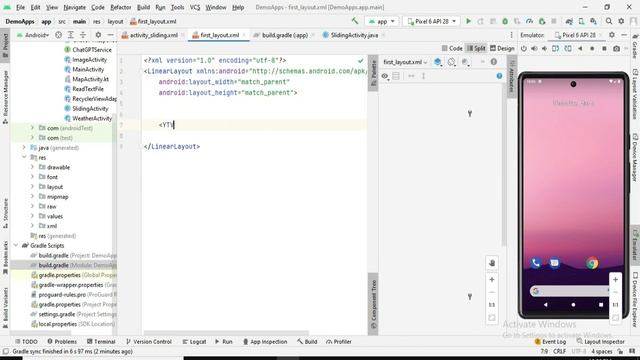Open Logcat tool window
This screenshot has height=360, width=640.
point(194,342)
